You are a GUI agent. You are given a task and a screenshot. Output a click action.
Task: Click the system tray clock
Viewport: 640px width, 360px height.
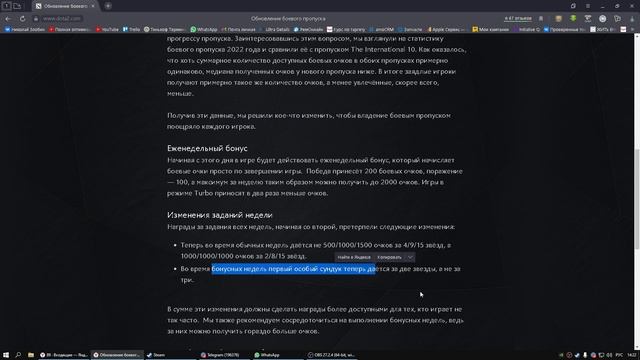pos(632,355)
